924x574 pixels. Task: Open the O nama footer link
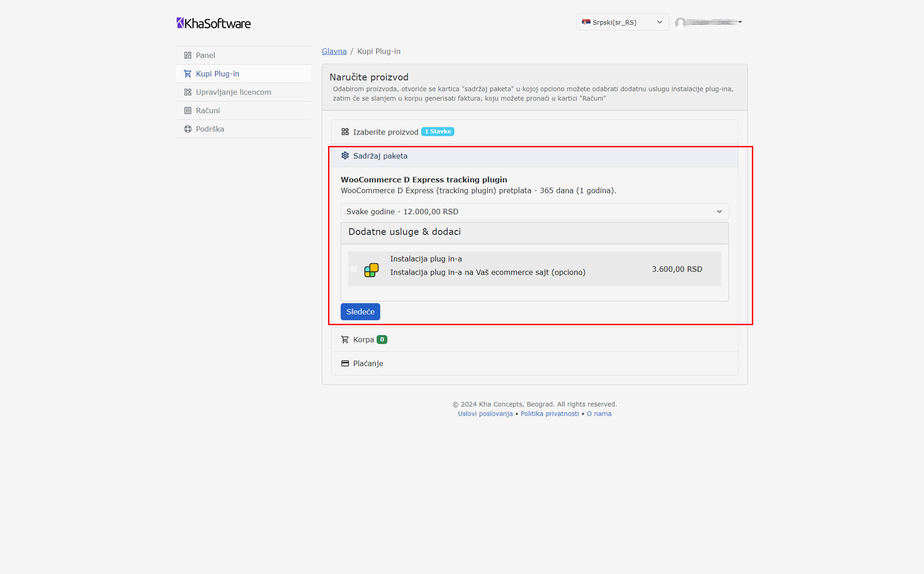click(x=599, y=414)
